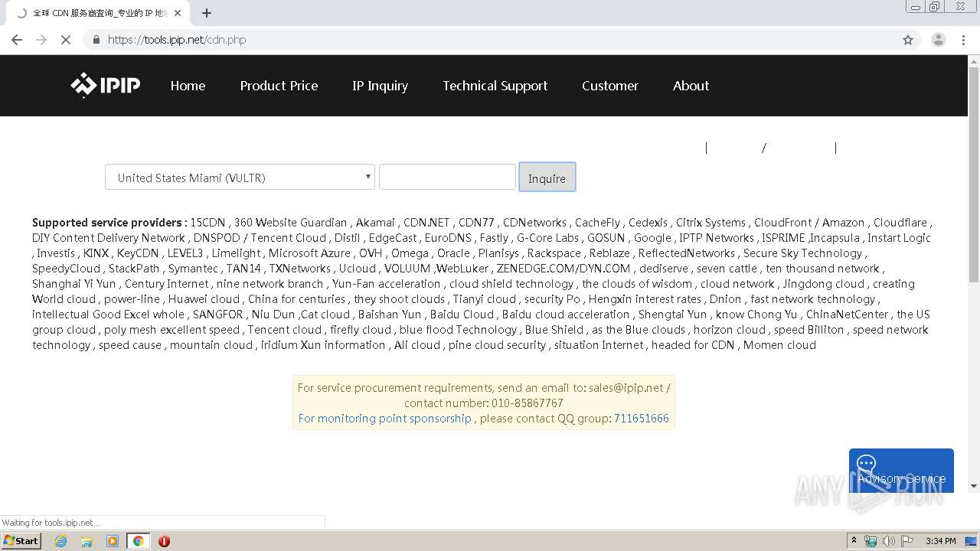Click the 'ChinaNetCenter' provider text
This screenshot has width=980, height=551.
click(848, 315)
